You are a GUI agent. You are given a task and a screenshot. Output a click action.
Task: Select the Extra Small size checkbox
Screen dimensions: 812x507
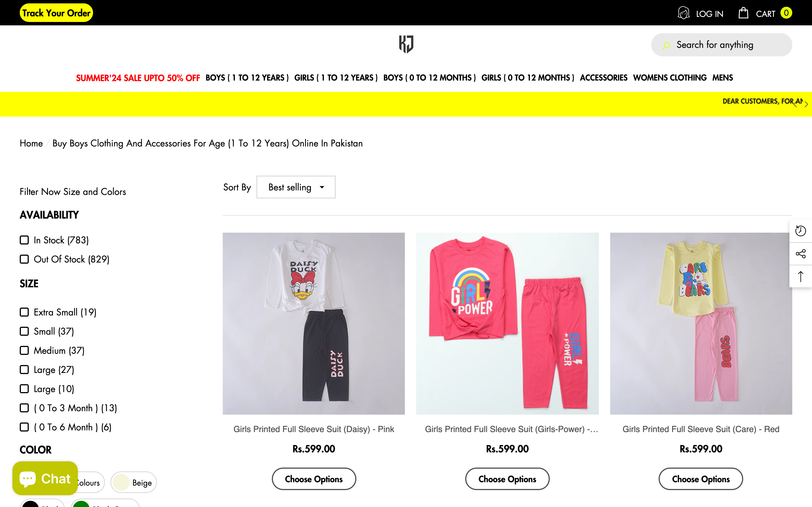(24, 312)
